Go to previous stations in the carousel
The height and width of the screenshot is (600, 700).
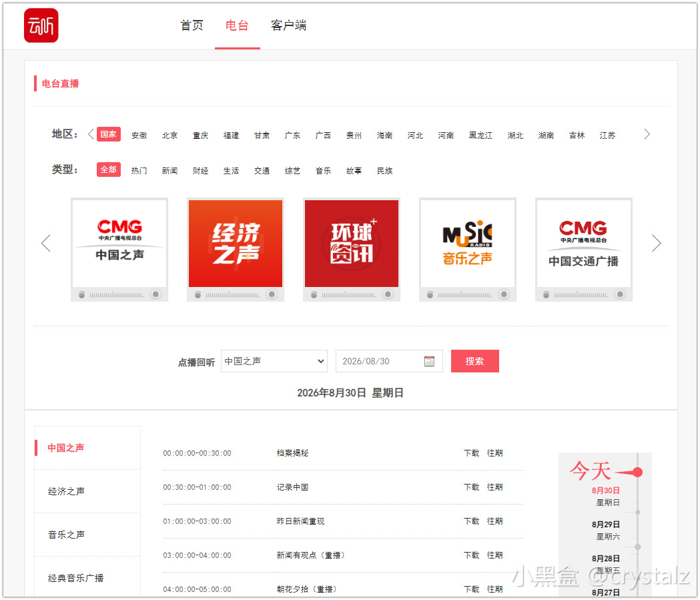[x=46, y=244]
